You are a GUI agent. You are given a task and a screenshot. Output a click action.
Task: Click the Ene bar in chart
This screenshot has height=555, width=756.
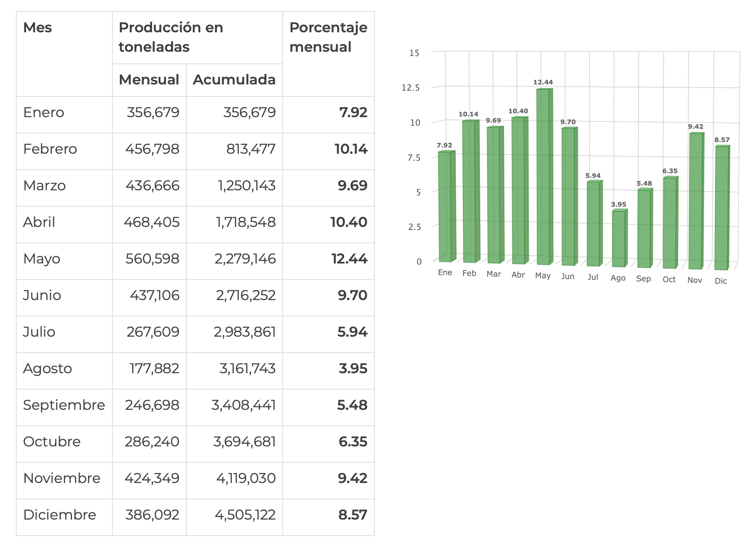tap(445, 207)
